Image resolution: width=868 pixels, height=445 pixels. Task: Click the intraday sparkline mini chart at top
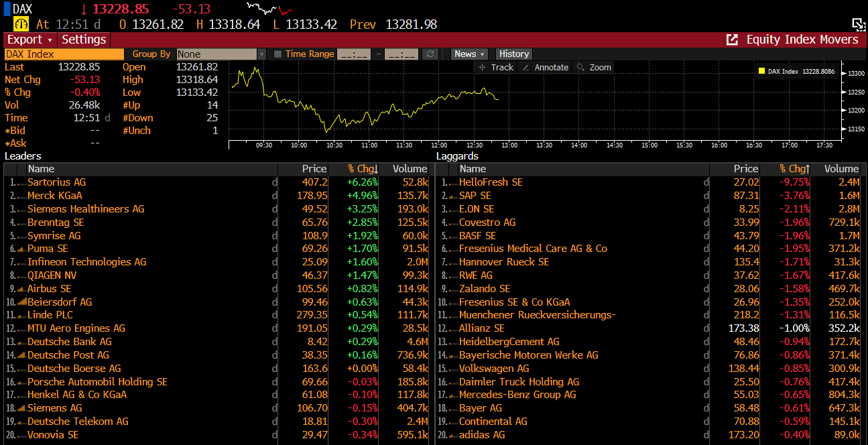tap(269, 9)
